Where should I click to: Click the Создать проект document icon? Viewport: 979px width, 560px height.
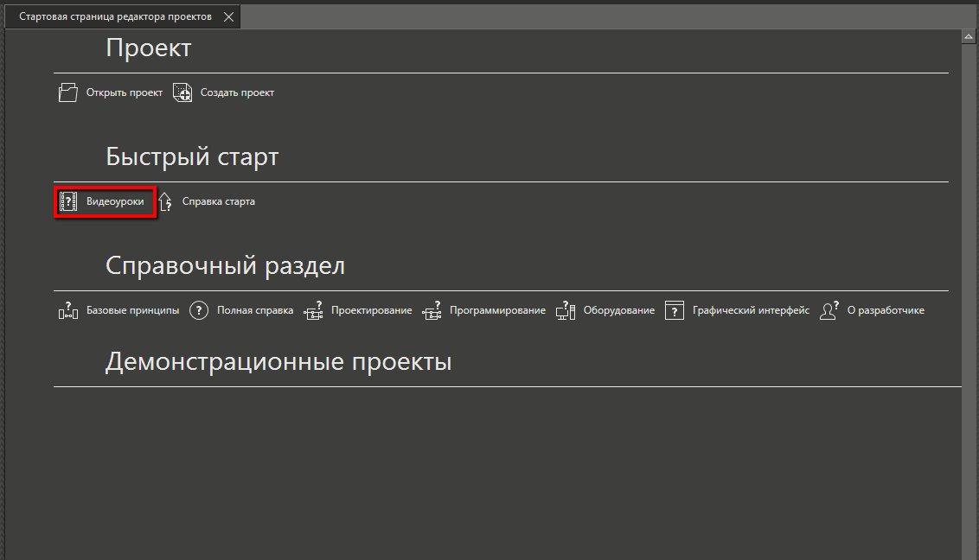(182, 92)
